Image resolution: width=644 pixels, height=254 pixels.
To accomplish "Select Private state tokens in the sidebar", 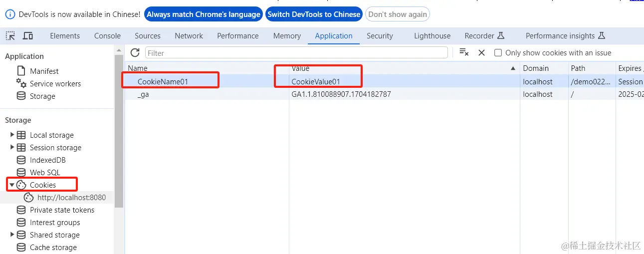I will click(62, 210).
